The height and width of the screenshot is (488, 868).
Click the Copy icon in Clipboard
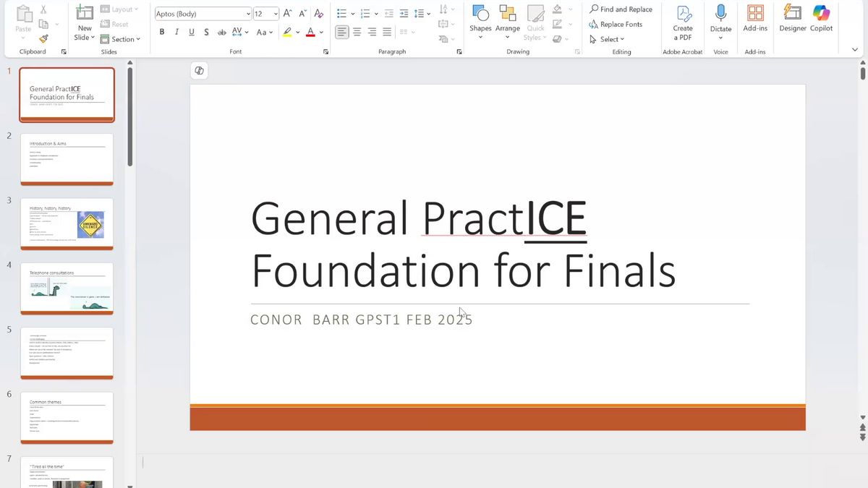(x=44, y=25)
